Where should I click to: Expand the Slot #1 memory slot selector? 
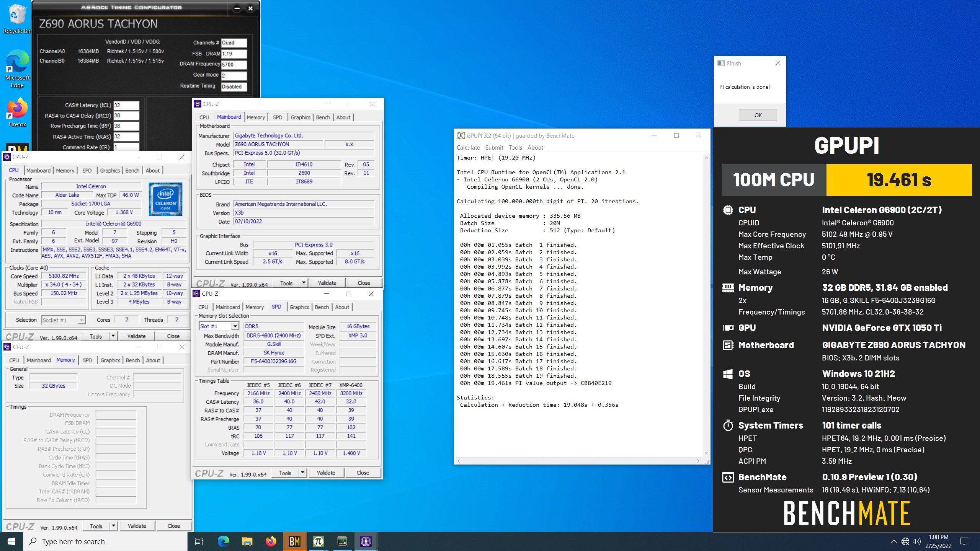tap(235, 326)
